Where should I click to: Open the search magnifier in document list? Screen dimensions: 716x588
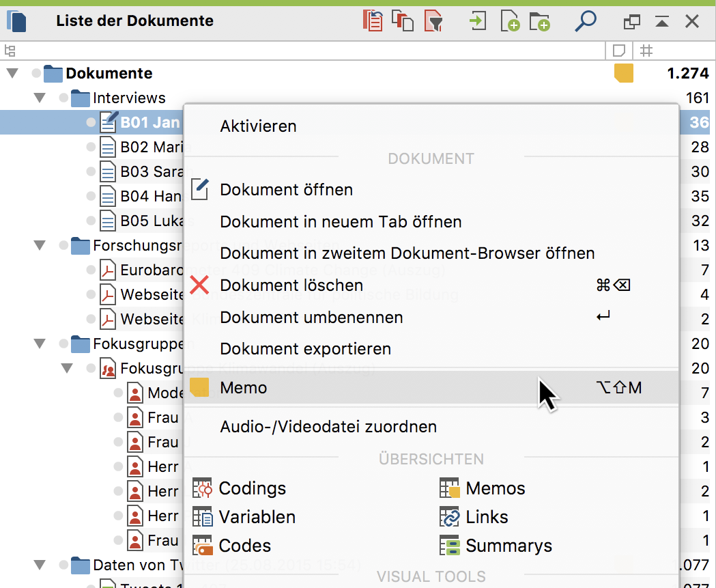586,21
